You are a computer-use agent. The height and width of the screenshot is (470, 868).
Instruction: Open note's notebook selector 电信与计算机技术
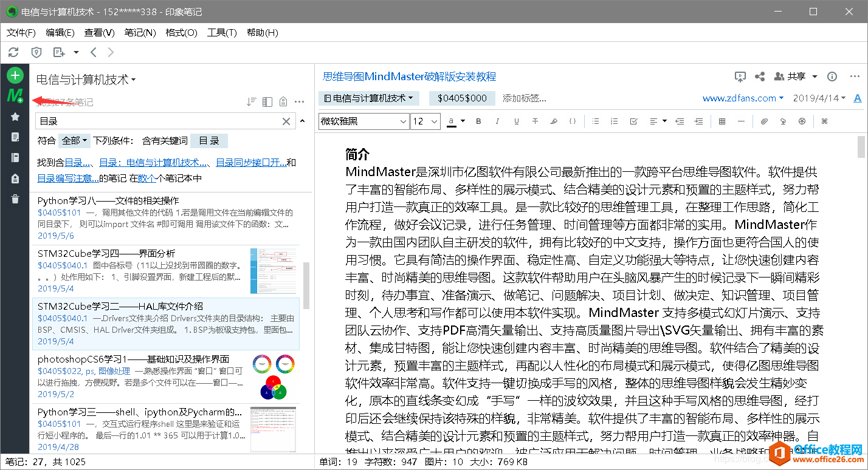pos(369,98)
